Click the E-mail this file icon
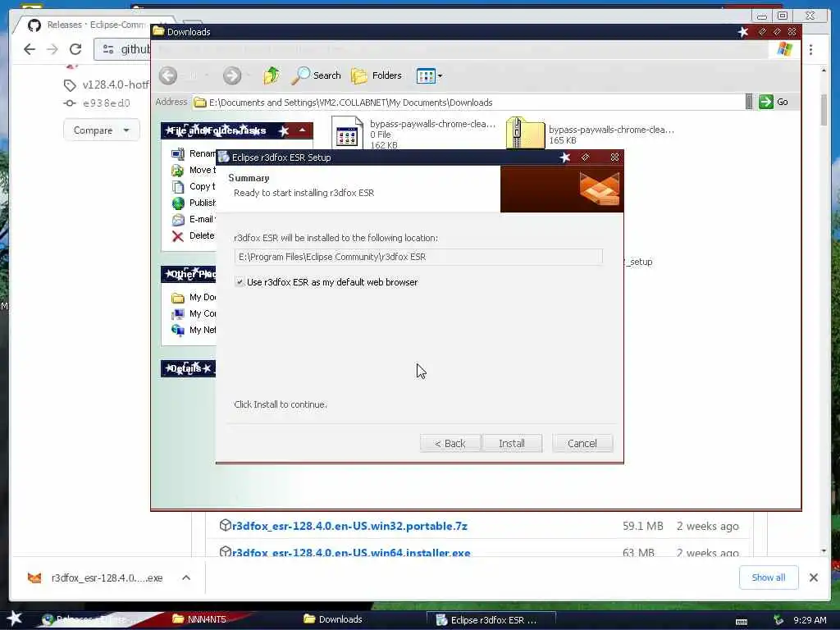This screenshot has height=630, width=840. [178, 220]
